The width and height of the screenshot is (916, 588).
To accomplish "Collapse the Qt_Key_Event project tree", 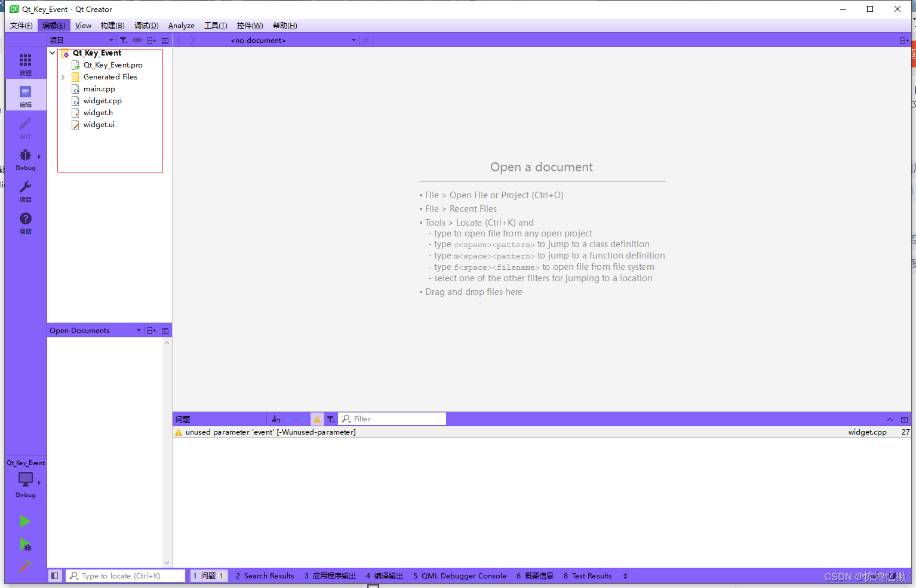I will 53,53.
